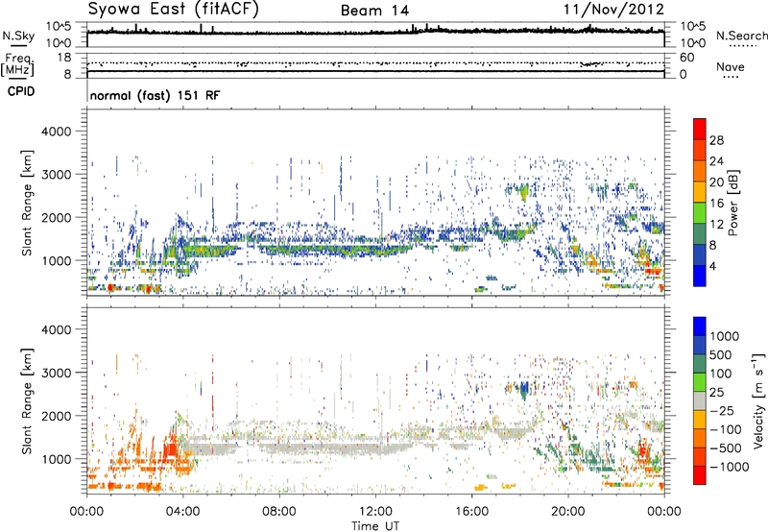Click the 'Freq. [MHz]' axis label

click(17, 65)
